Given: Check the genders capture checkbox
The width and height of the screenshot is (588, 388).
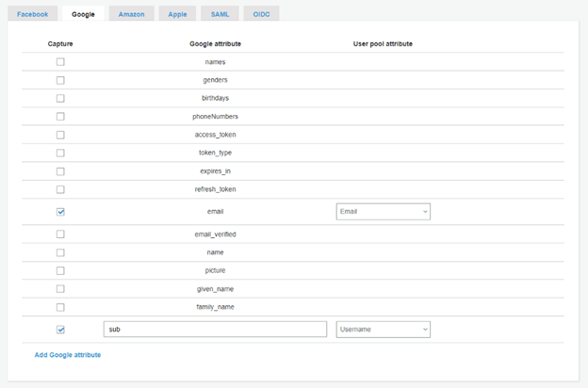Looking at the screenshot, I should coord(60,80).
